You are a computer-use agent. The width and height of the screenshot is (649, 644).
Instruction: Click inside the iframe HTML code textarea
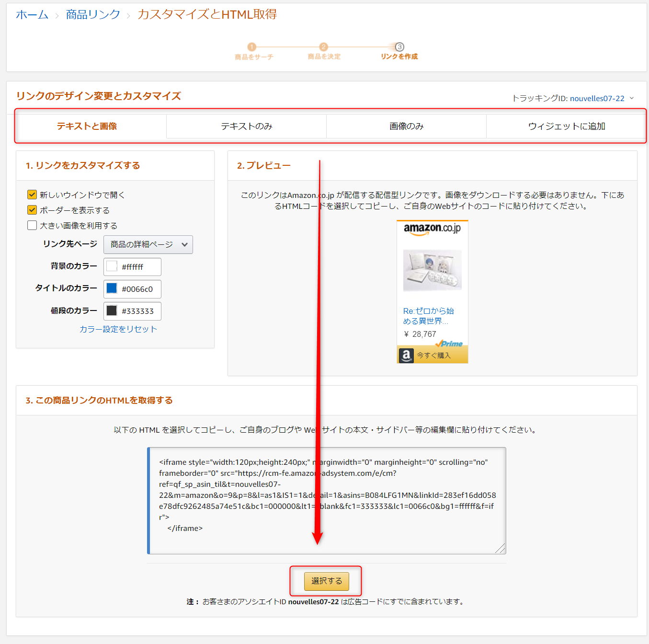pyautogui.click(x=327, y=501)
